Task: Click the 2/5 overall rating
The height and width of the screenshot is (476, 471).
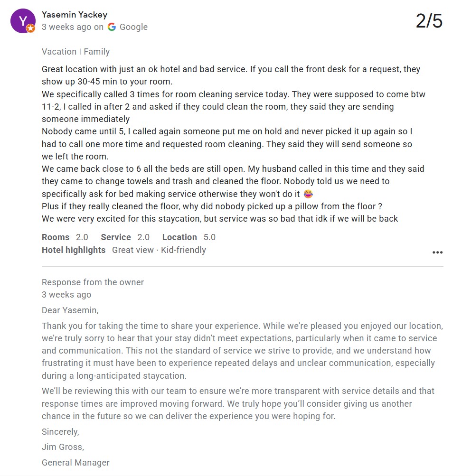Action: click(x=429, y=21)
